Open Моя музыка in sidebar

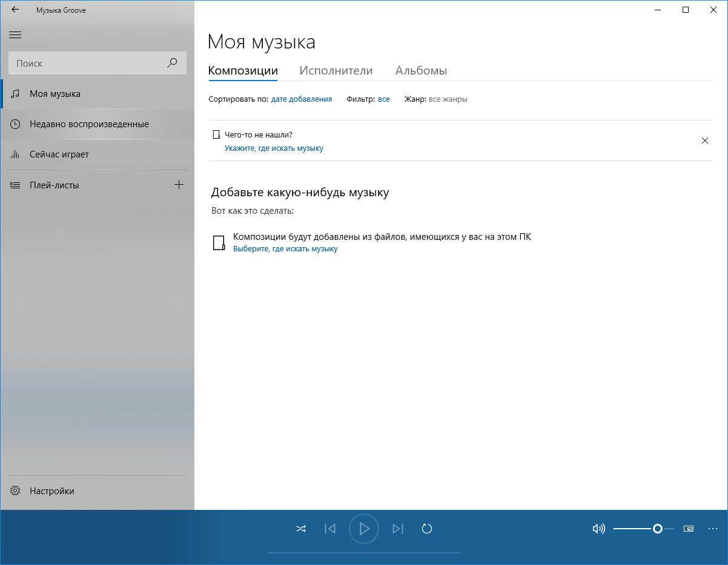(x=97, y=94)
